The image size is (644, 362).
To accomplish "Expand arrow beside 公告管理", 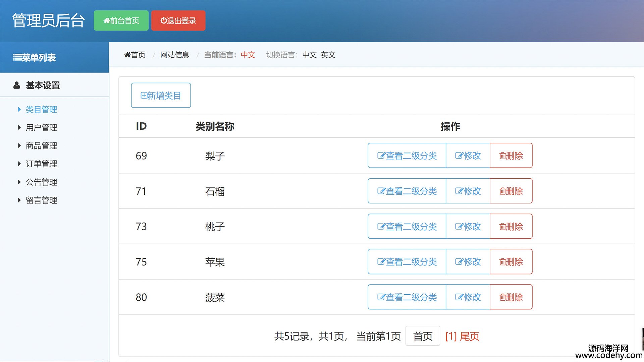I will pos(19,182).
